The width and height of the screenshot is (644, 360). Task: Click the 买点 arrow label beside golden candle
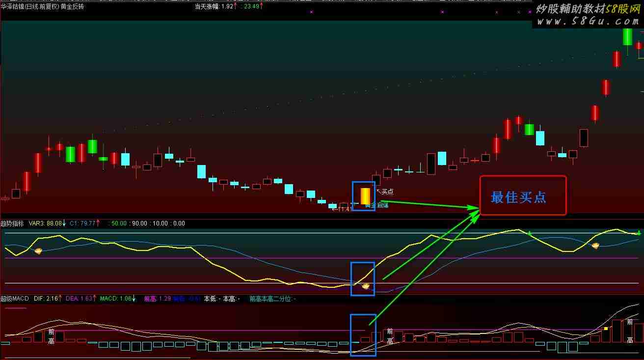coord(385,192)
